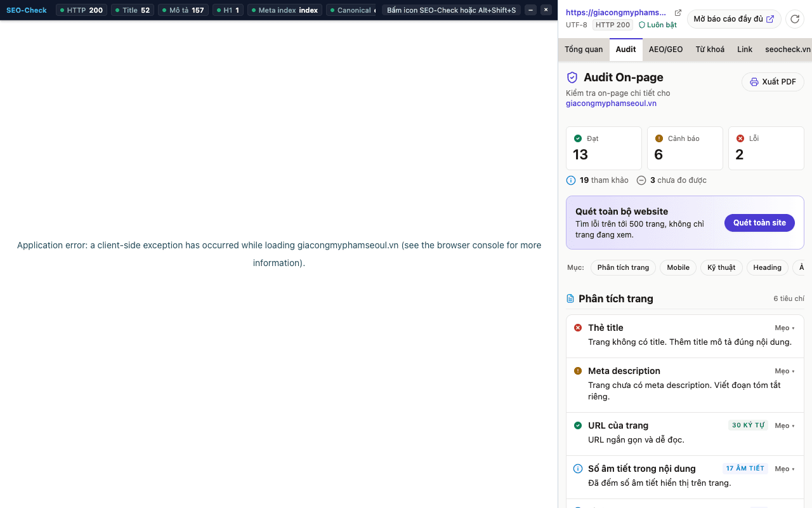Jump to the Heading section chip
Viewport: 812px width, 508px height.
pyautogui.click(x=767, y=267)
